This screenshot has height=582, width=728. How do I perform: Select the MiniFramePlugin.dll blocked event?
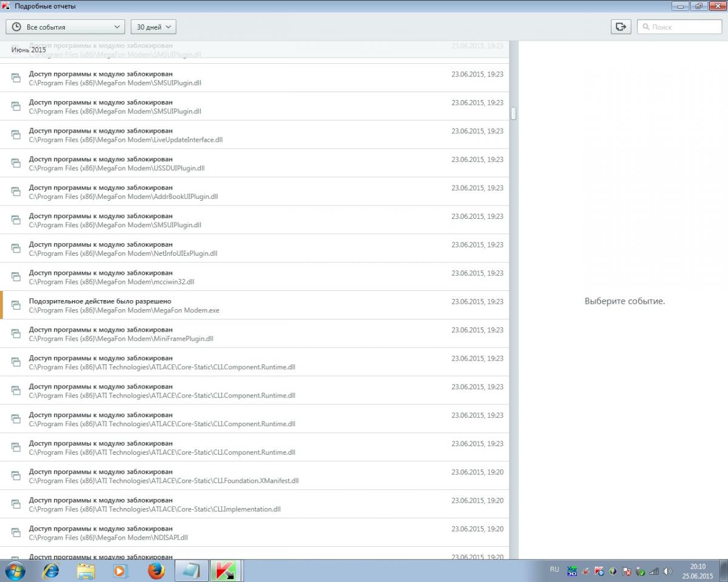[x=254, y=333]
